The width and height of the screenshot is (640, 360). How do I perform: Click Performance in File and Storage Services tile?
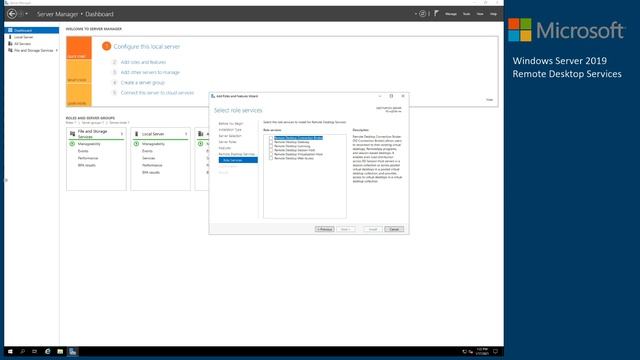tap(88, 158)
